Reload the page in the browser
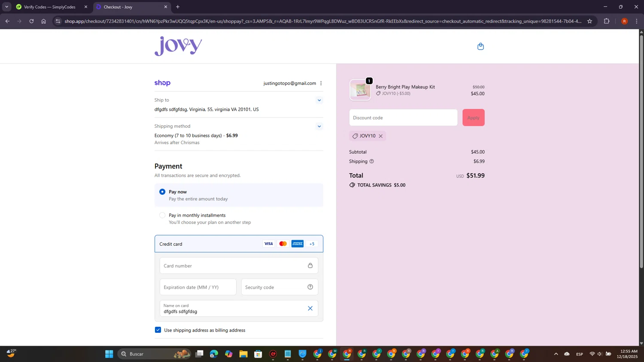 click(x=31, y=21)
